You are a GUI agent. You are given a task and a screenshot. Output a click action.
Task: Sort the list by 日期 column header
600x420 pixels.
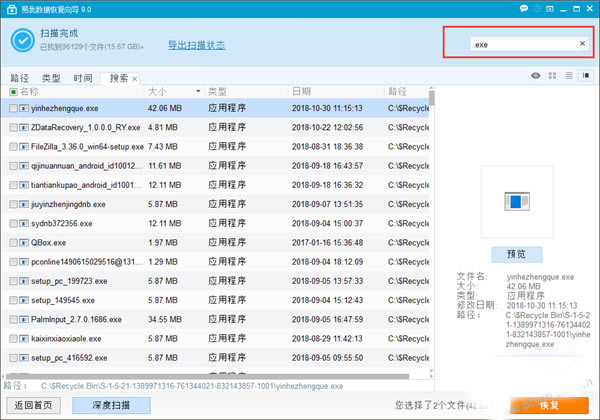pos(300,91)
